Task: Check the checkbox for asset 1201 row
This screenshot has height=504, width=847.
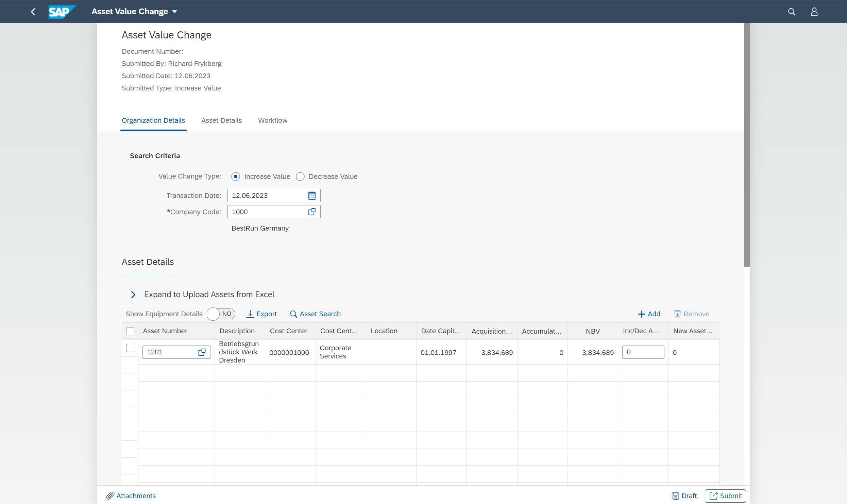Action: click(x=130, y=348)
